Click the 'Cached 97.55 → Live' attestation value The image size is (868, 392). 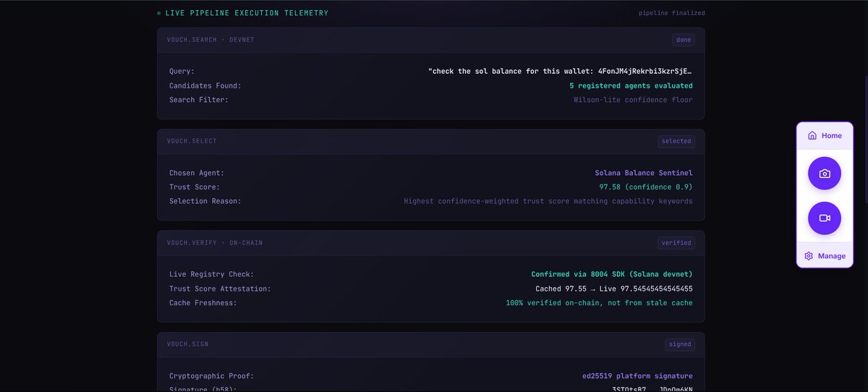pyautogui.click(x=614, y=289)
